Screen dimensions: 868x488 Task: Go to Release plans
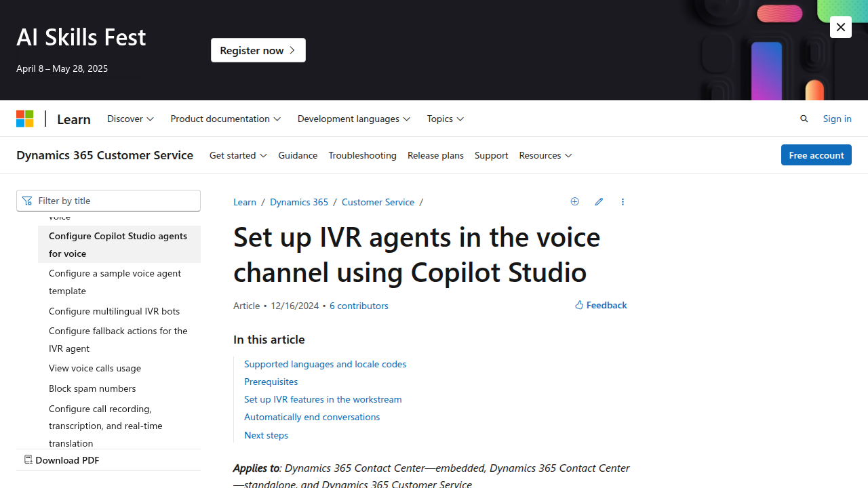(x=435, y=155)
